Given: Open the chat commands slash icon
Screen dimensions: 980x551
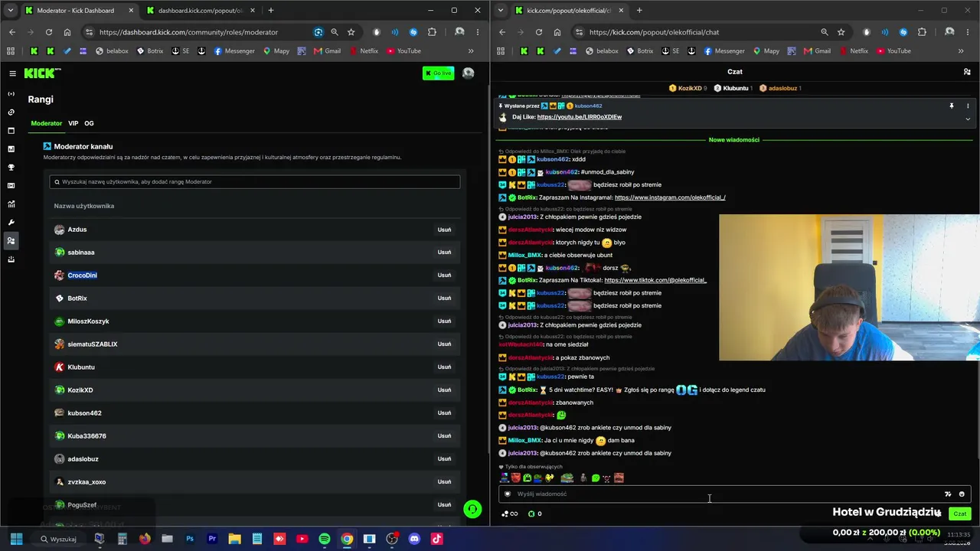Looking at the screenshot, I should click(x=948, y=494).
